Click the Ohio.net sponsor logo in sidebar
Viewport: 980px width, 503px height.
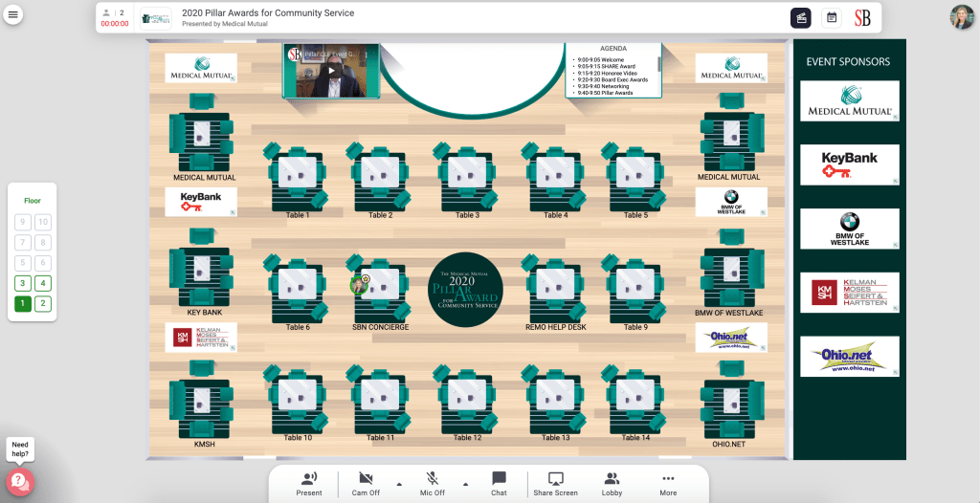click(850, 357)
